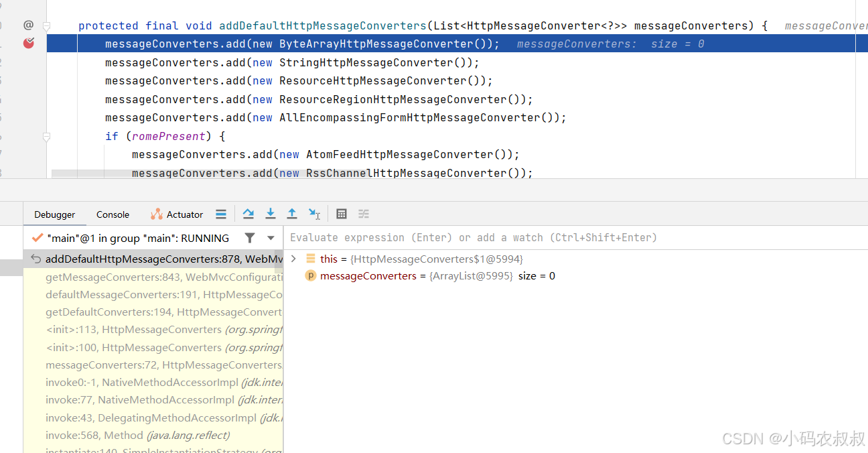The height and width of the screenshot is (453, 868).
Task: Select the invoke:77 NativeMethodAccessorImpl frame
Action: coord(153,400)
